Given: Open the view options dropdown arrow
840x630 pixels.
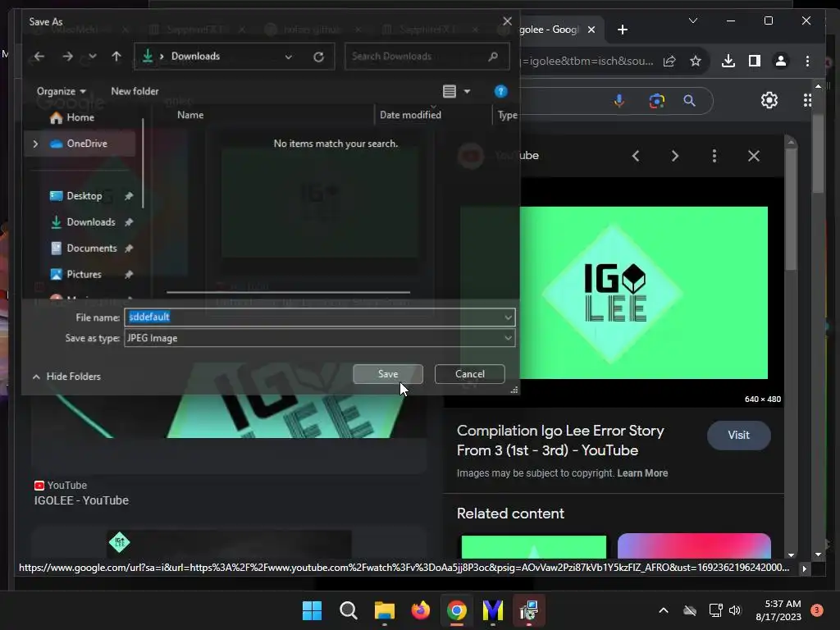Looking at the screenshot, I should 467,92.
